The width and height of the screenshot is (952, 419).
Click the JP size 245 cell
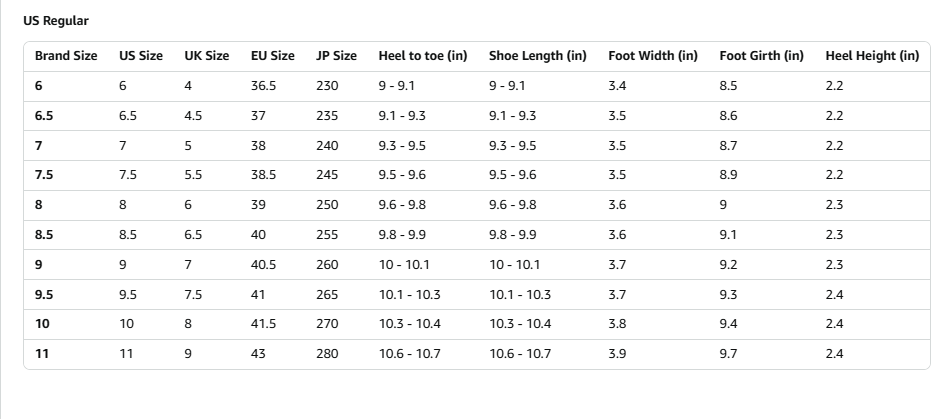[327, 175]
